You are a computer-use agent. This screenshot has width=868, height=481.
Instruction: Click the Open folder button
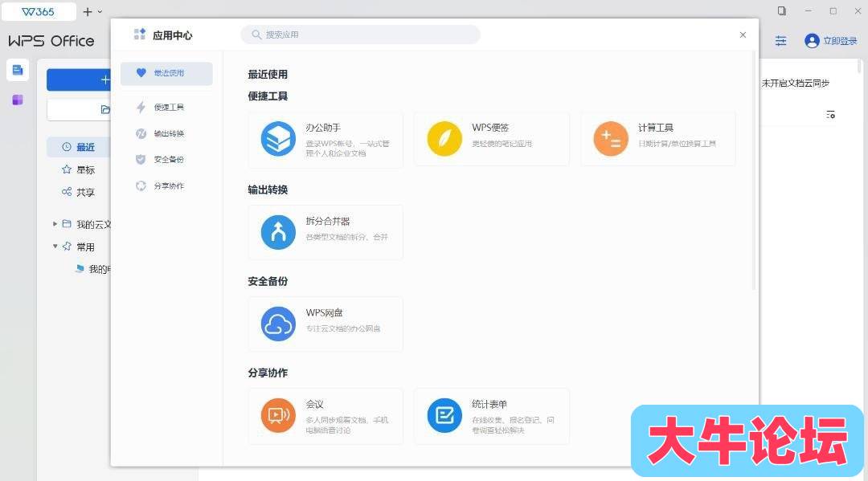tap(79, 109)
